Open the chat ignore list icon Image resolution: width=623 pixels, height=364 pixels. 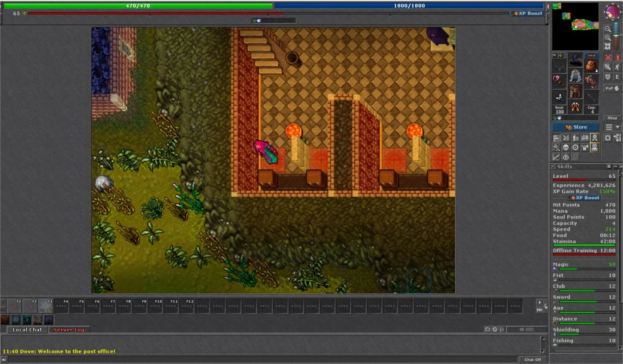(x=495, y=329)
